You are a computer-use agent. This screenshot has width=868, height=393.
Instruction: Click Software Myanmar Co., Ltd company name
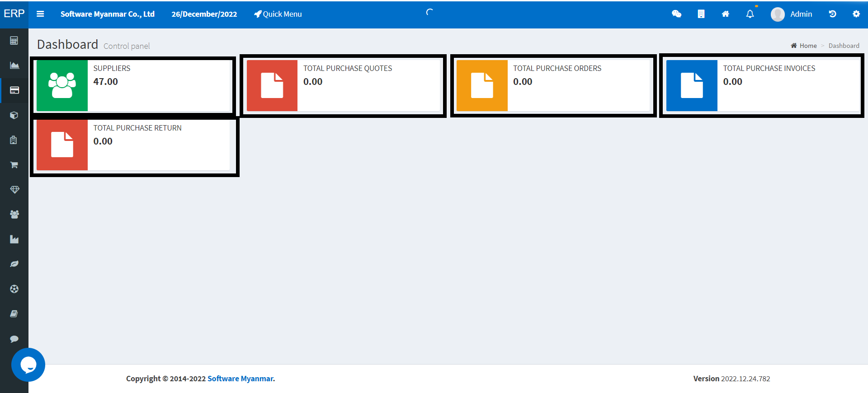pyautogui.click(x=108, y=14)
